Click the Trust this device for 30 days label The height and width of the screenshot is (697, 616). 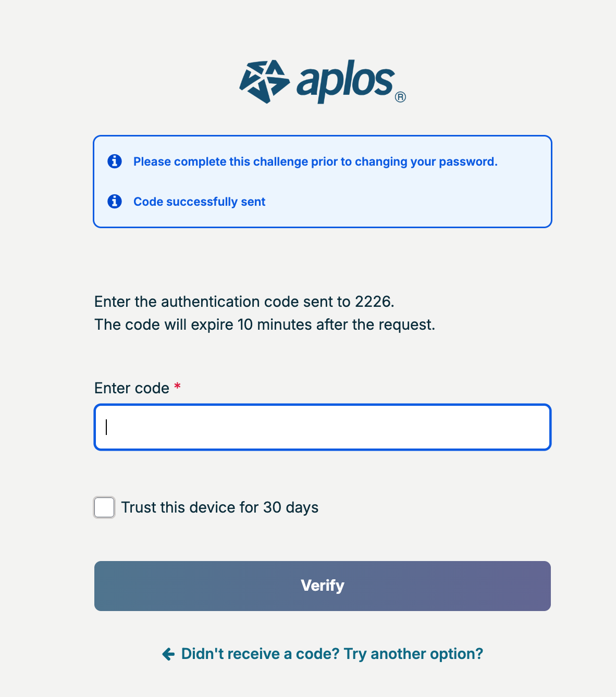pyautogui.click(x=220, y=507)
